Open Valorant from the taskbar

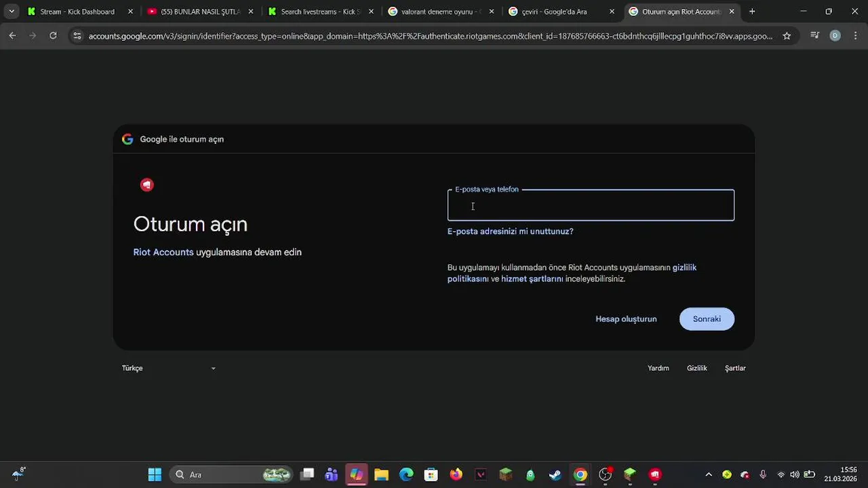pos(481,474)
